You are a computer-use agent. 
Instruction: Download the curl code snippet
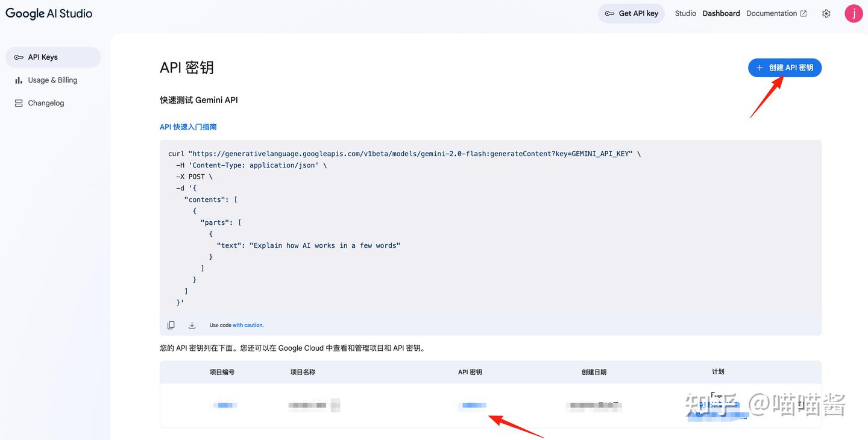click(x=192, y=325)
